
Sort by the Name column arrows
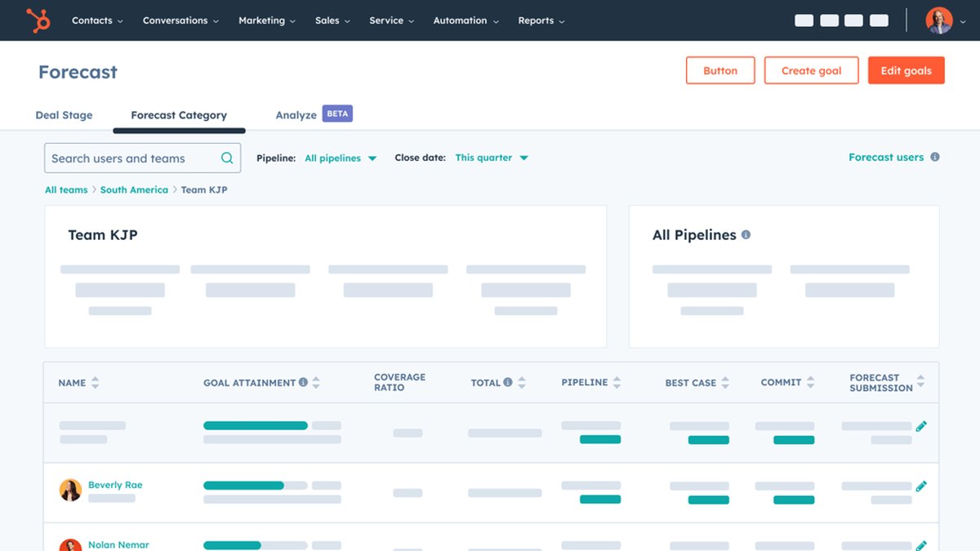tap(95, 382)
